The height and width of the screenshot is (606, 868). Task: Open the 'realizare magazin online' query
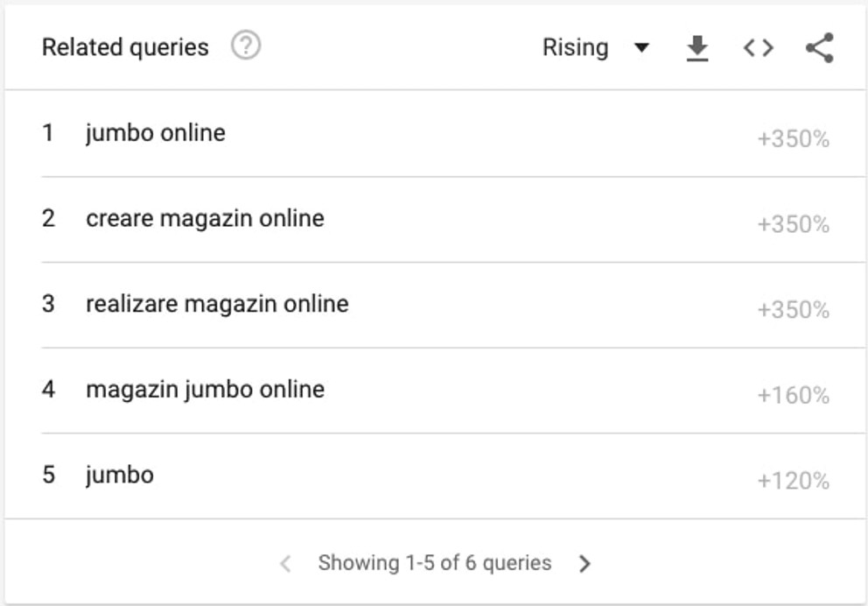pos(217,304)
